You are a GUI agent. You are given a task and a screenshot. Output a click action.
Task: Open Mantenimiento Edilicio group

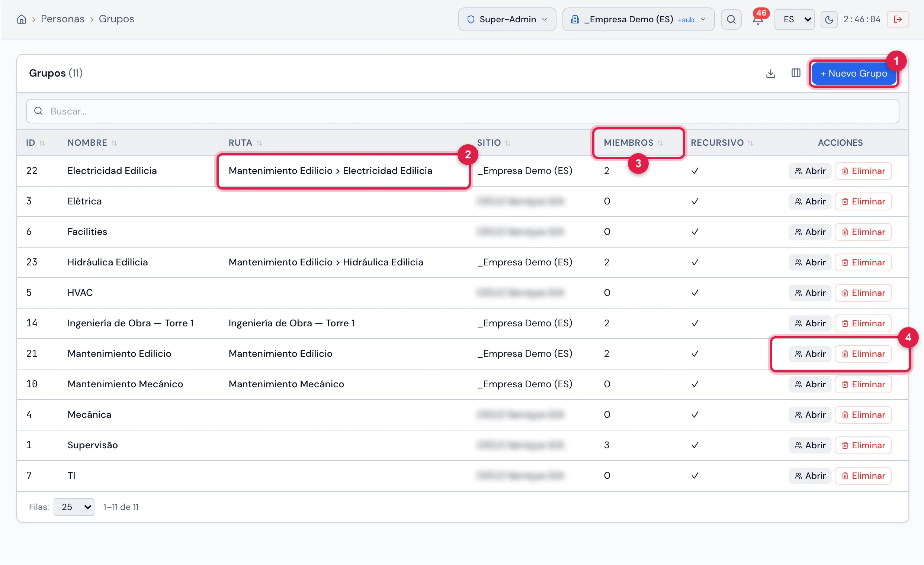point(810,354)
